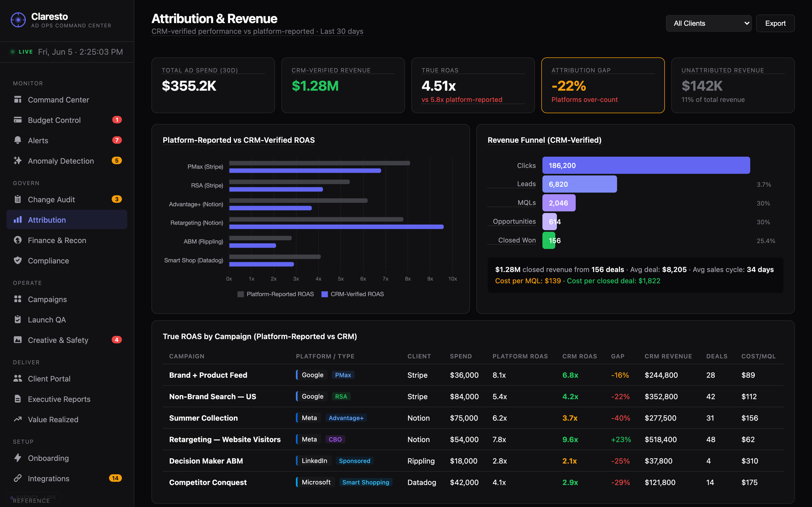The height and width of the screenshot is (507, 812).
Task: Open Compliance shield icon
Action: coord(18,260)
